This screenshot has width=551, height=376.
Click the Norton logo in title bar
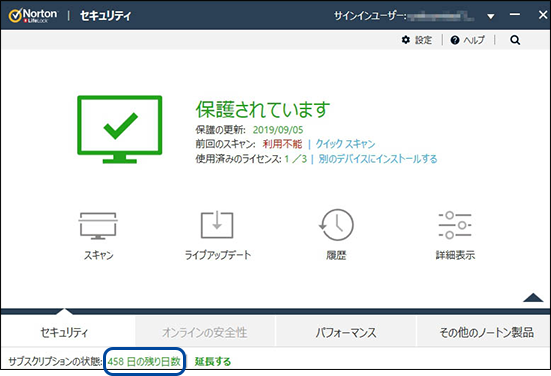pyautogui.click(x=33, y=15)
